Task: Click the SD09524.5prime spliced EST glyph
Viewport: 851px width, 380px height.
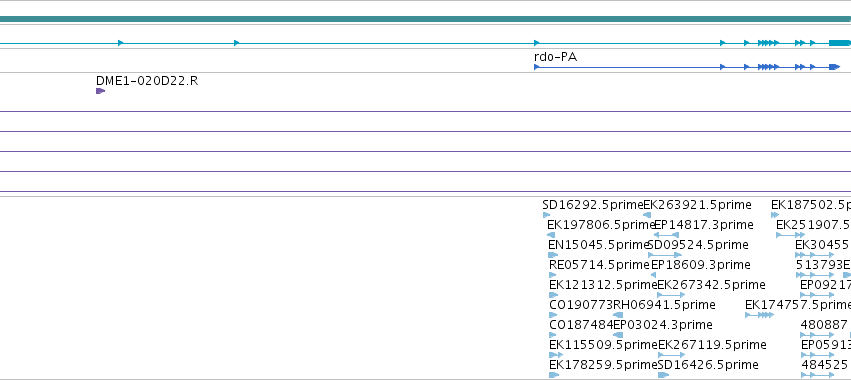Action: (x=665, y=255)
